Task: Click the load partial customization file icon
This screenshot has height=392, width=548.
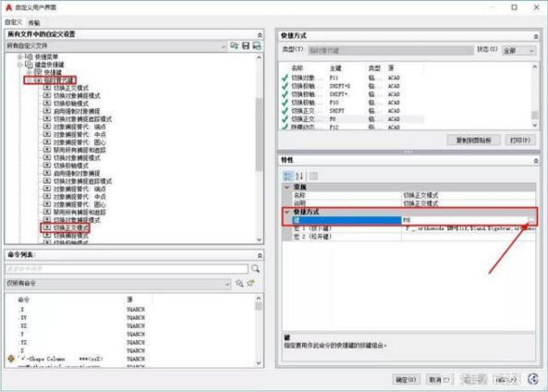Action: click(x=234, y=46)
